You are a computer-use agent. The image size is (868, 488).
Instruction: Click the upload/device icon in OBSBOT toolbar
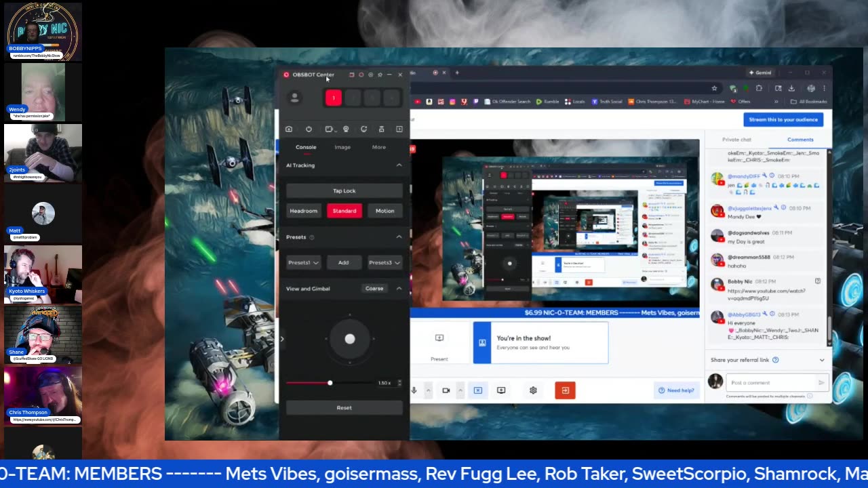[381, 129]
